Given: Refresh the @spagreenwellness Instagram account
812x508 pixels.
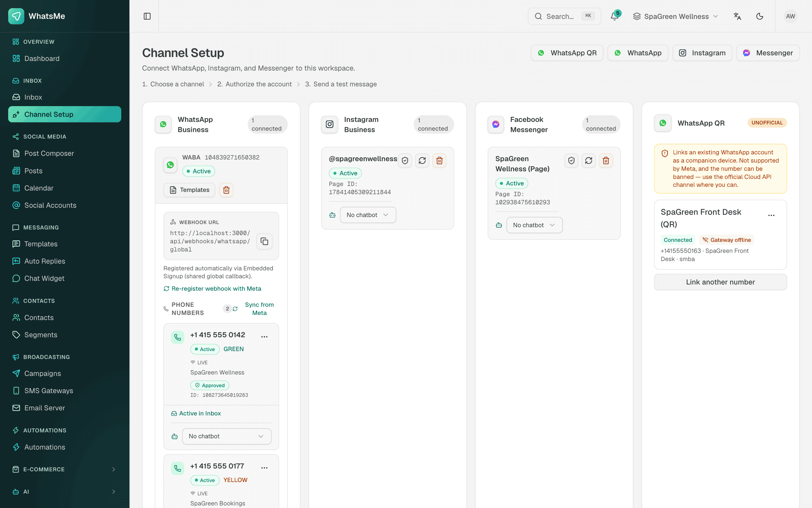Looking at the screenshot, I should pos(422,161).
